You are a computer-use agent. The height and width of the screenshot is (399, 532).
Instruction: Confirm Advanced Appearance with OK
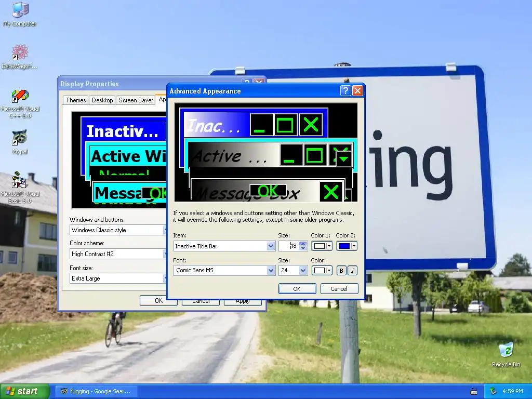(x=297, y=289)
